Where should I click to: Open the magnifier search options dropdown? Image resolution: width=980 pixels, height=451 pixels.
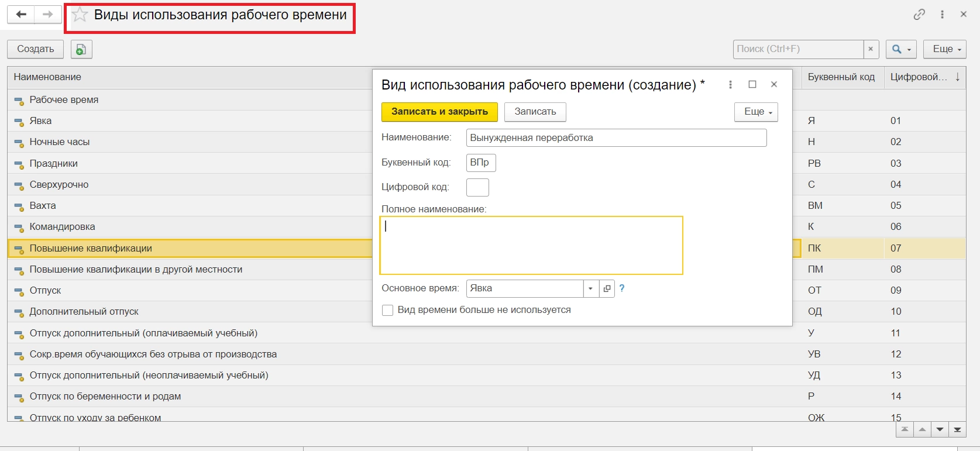(x=900, y=49)
